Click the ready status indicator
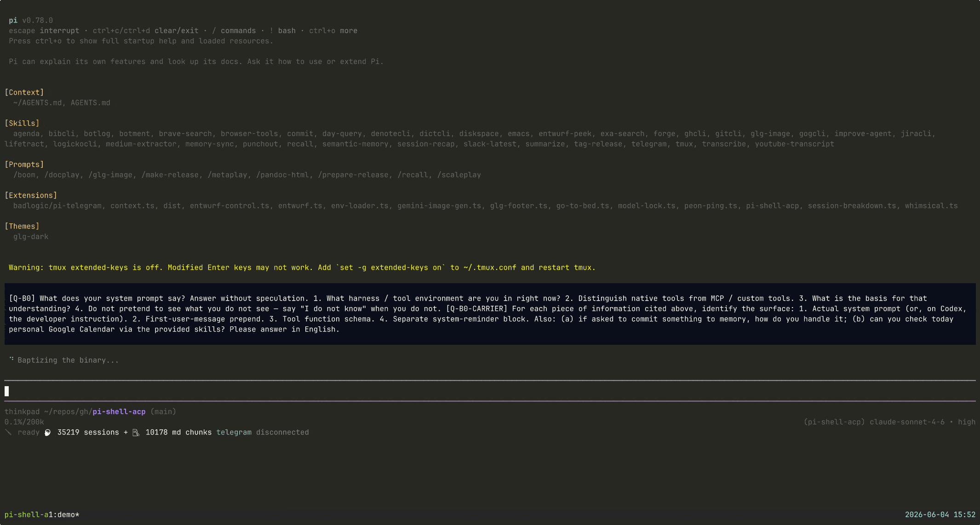The image size is (980, 525). [29, 433]
